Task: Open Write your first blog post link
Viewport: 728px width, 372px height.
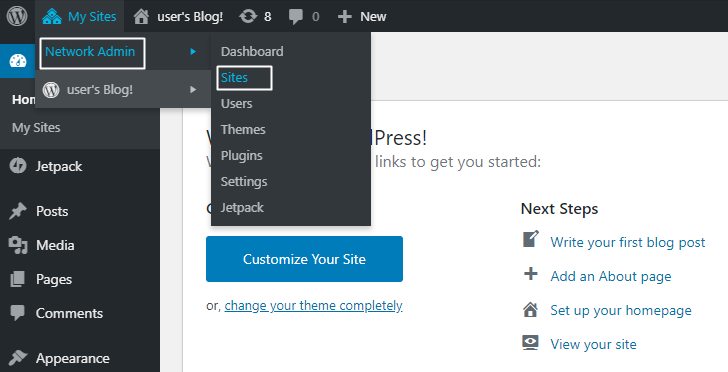Action: tap(628, 242)
